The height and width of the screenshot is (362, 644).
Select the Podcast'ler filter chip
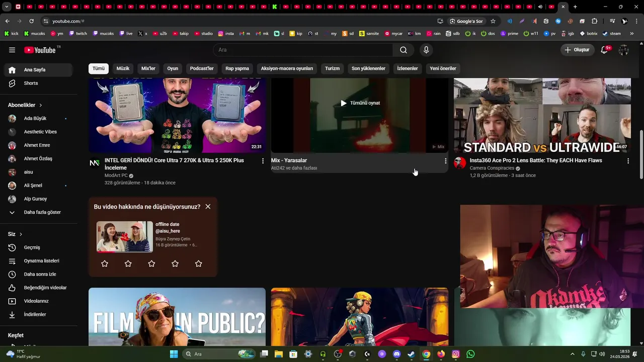pyautogui.click(x=202, y=68)
